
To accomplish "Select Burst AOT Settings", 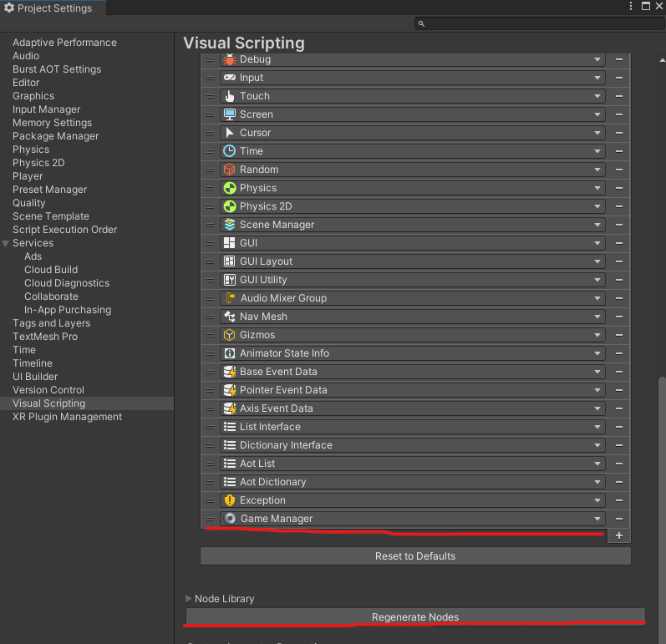I will tap(57, 69).
